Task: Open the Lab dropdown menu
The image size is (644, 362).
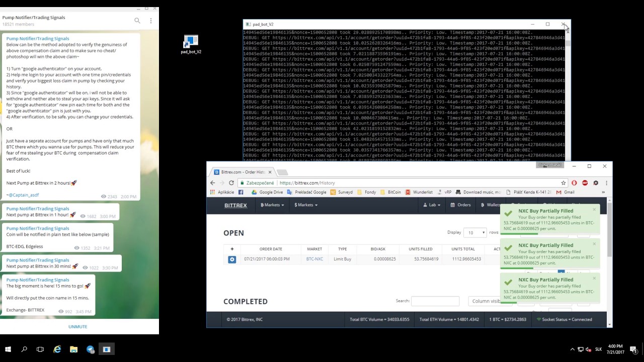Action: (x=432, y=205)
